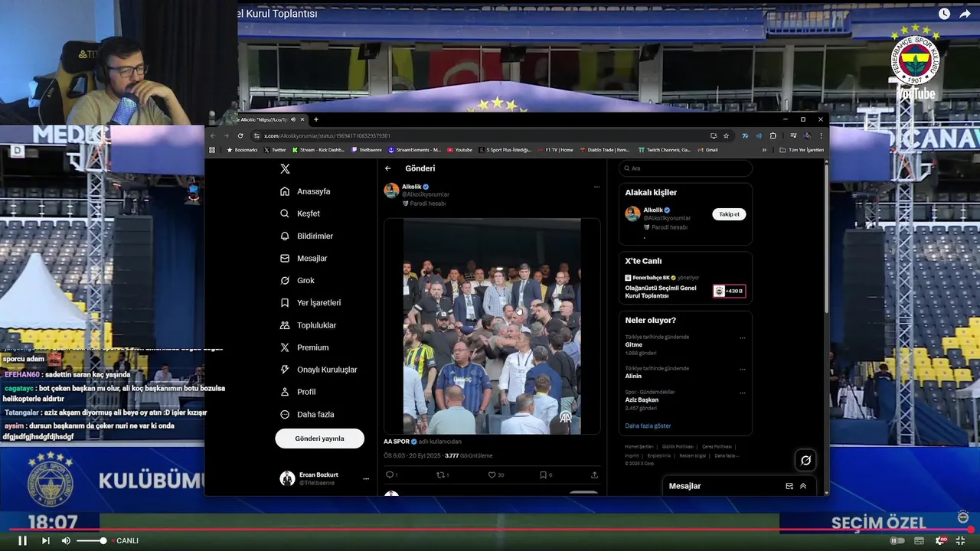Image resolution: width=980 pixels, height=551 pixels.
Task: Mute the Alkolik tab's audio icon
Action: (x=294, y=119)
